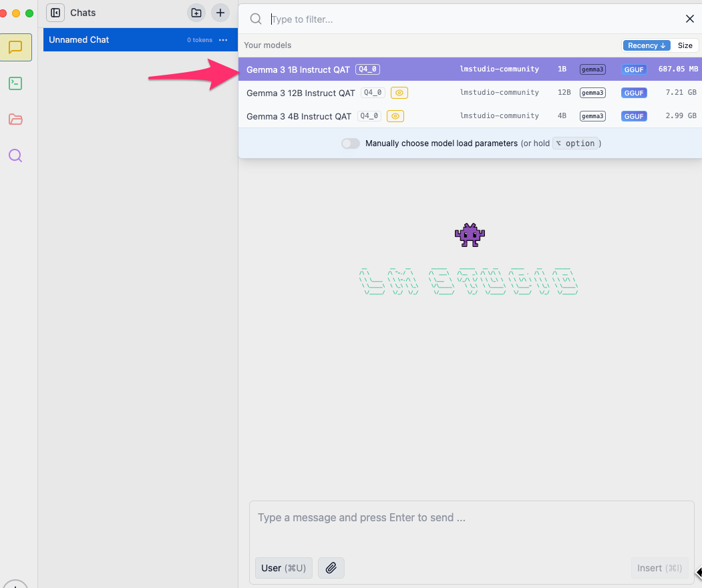Click the Insert button
Image resolution: width=702 pixels, height=588 pixels.
pos(659,568)
